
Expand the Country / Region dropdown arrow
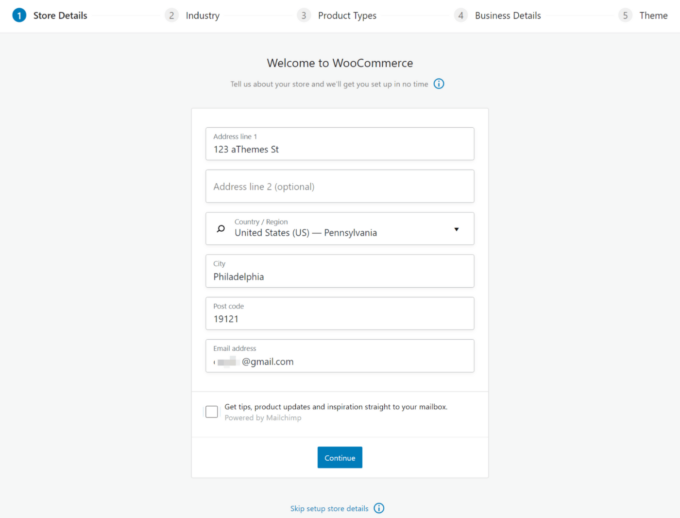coord(456,229)
